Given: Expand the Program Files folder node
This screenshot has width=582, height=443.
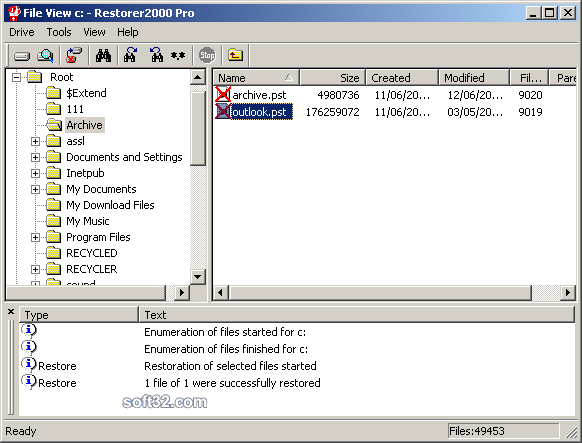Looking at the screenshot, I should click(x=35, y=237).
